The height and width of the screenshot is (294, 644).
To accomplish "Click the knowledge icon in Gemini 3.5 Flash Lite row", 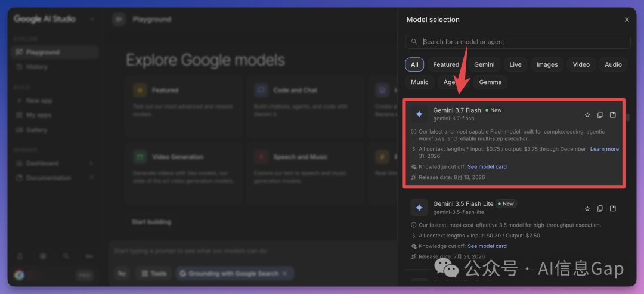I will [414, 246].
